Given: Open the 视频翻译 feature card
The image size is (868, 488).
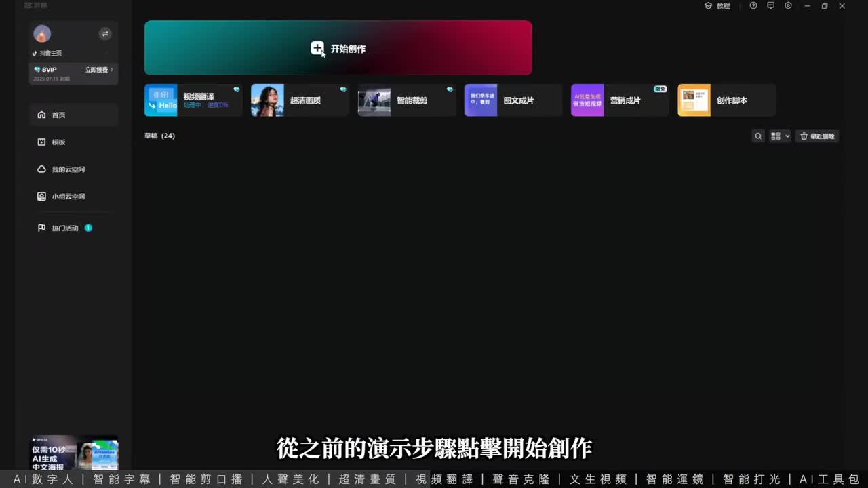Looking at the screenshot, I should pos(193,100).
